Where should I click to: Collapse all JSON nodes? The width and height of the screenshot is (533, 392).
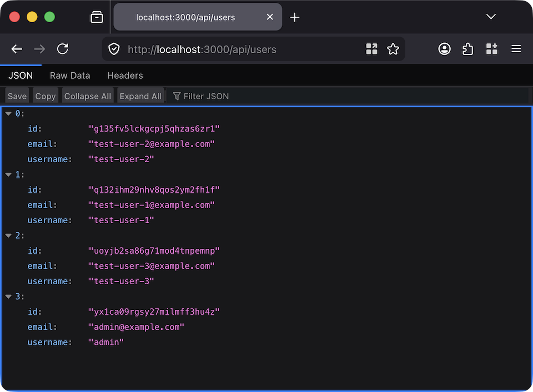(87, 96)
